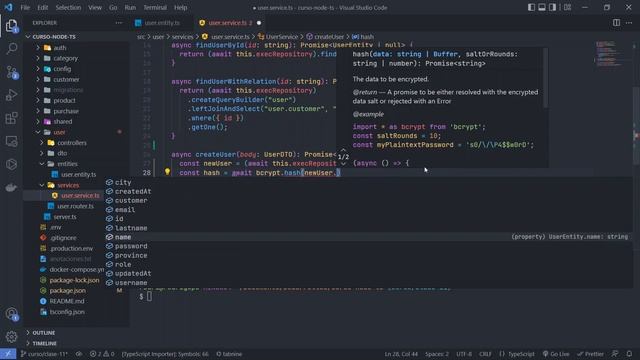This screenshot has width=640, height=360.
Task: Click Customize Layout icon in title bar
Action: coord(567,7)
